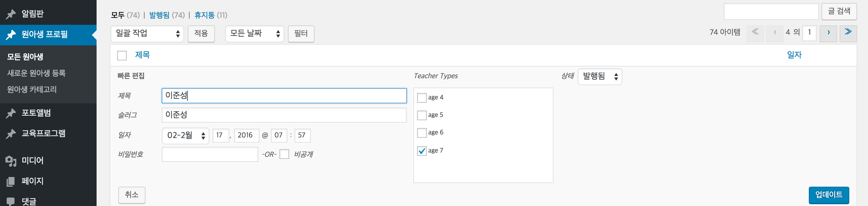
Task: Go to next page arrow
Action: tap(828, 33)
